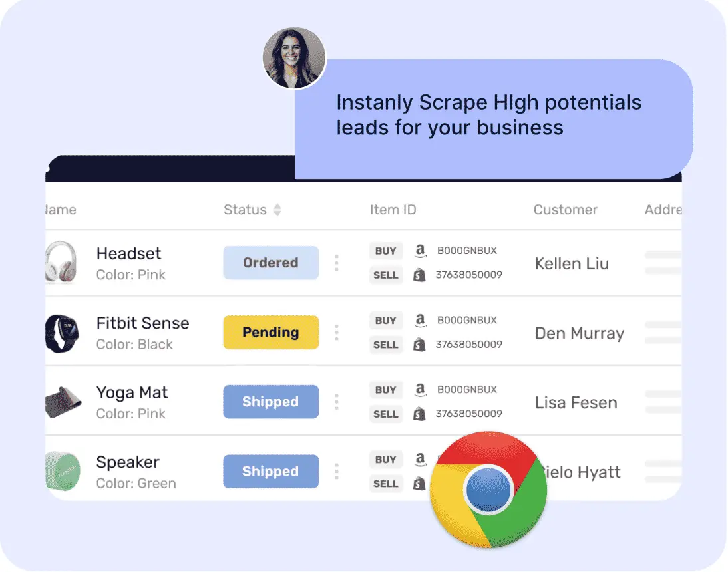The width and height of the screenshot is (728, 572).
Task: Click the 'Color: Pink' text under Headset
Action: tap(131, 275)
